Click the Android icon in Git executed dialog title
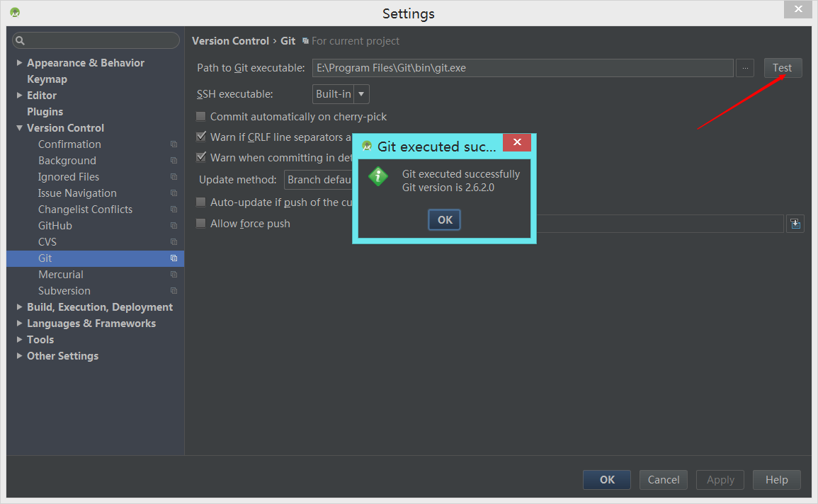The image size is (818, 504). point(367,146)
